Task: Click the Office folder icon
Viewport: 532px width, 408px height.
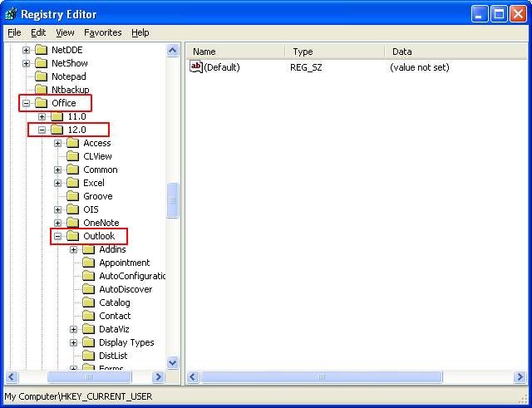Action: click(41, 103)
